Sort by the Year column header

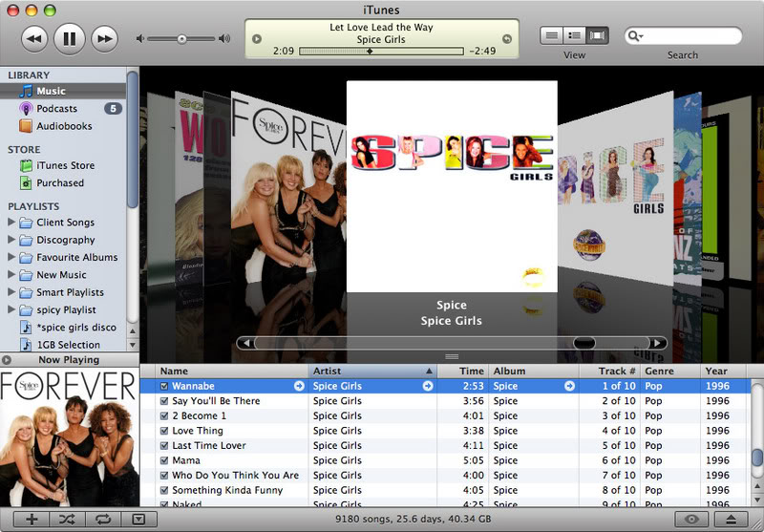pos(724,372)
